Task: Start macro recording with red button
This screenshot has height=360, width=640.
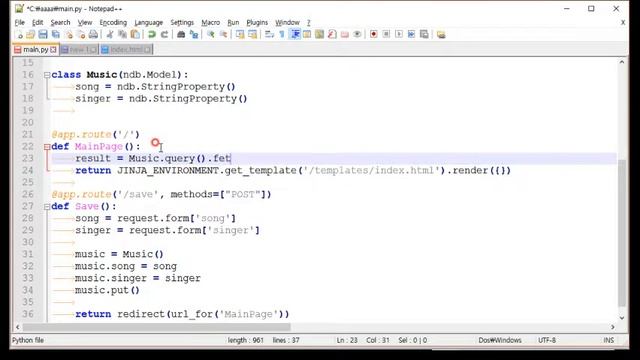Action: pos(373,35)
